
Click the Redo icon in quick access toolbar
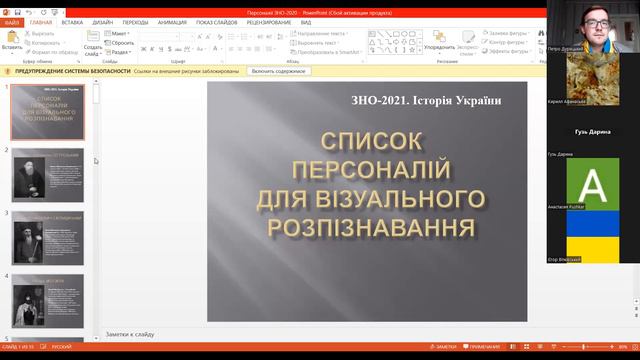tap(43, 13)
